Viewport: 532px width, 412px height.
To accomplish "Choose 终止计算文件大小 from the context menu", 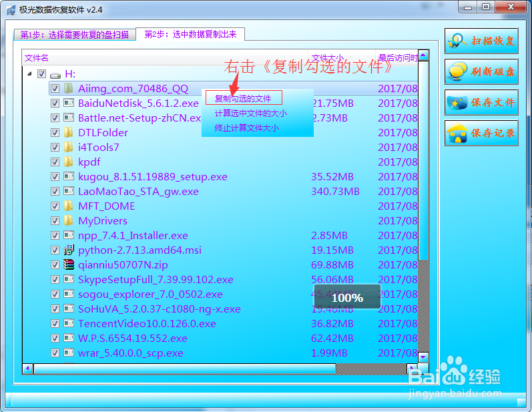I will point(247,128).
